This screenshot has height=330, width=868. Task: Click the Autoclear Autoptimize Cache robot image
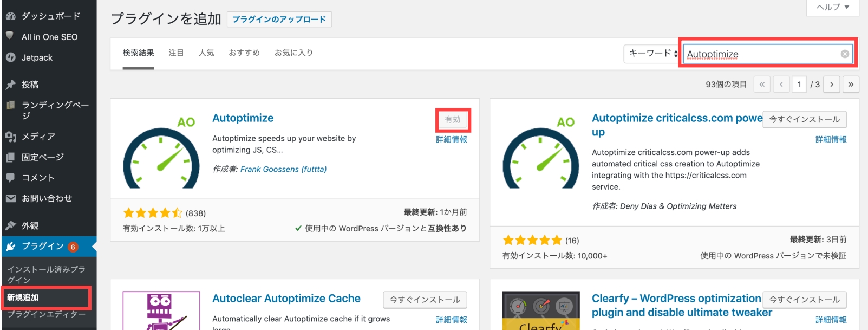click(x=161, y=310)
